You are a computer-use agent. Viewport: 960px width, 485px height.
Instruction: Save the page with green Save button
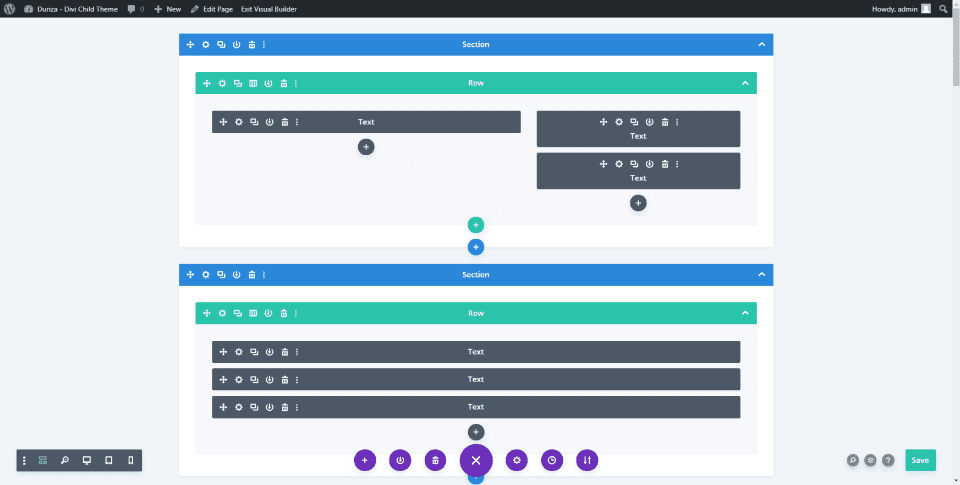(x=920, y=461)
